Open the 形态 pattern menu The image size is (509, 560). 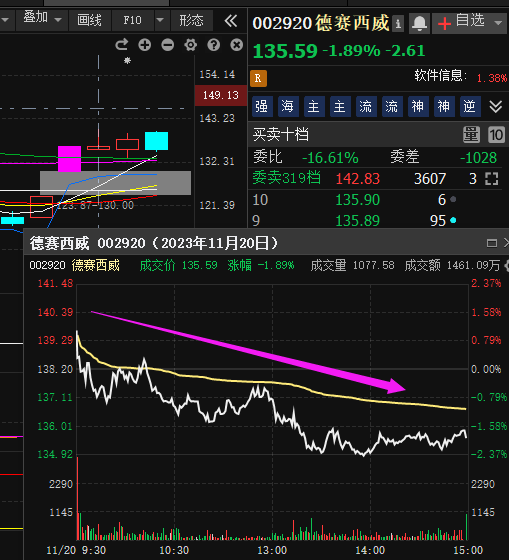point(191,20)
